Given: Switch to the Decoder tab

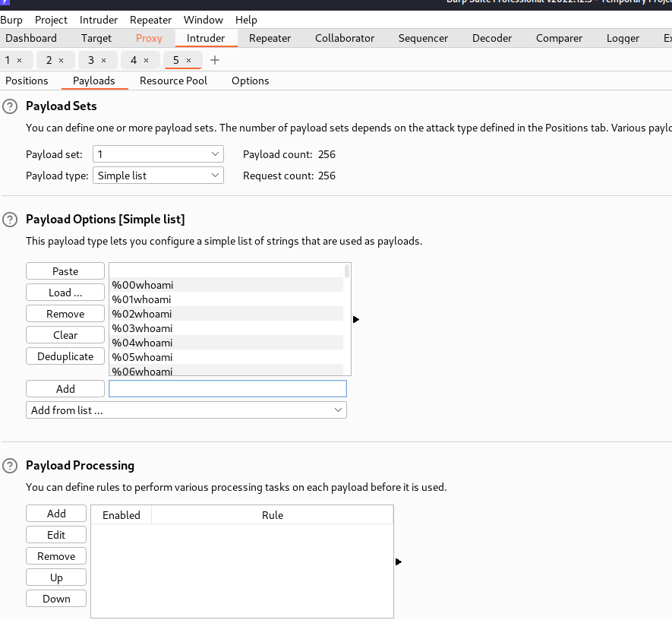Looking at the screenshot, I should coord(492,38).
